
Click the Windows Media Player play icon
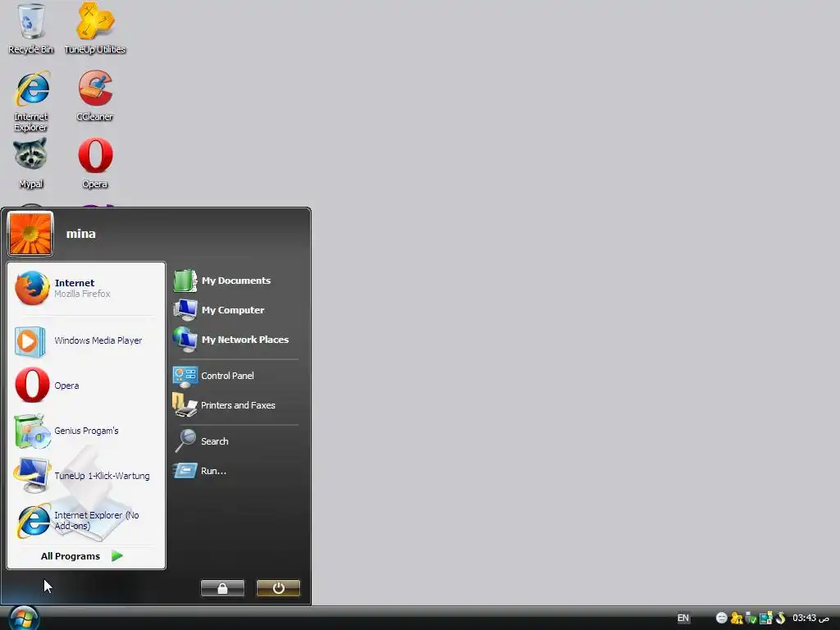coord(30,341)
